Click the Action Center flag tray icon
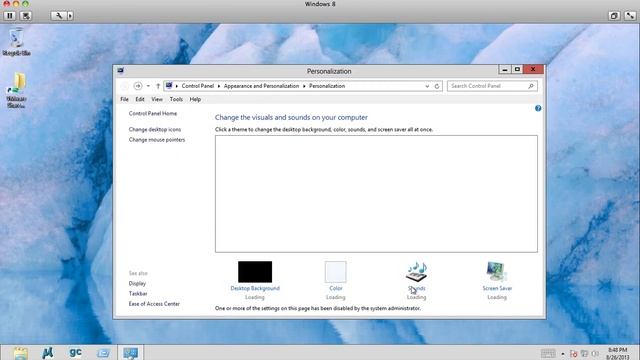 (573, 354)
